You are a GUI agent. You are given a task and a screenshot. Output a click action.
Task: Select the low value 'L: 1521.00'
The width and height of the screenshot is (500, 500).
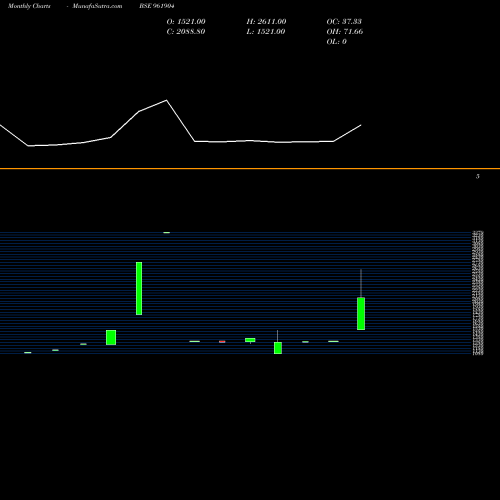[266, 32]
